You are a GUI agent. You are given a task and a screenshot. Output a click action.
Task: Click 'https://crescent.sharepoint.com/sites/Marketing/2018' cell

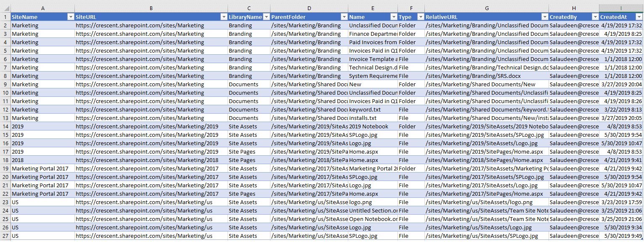[x=151, y=160]
